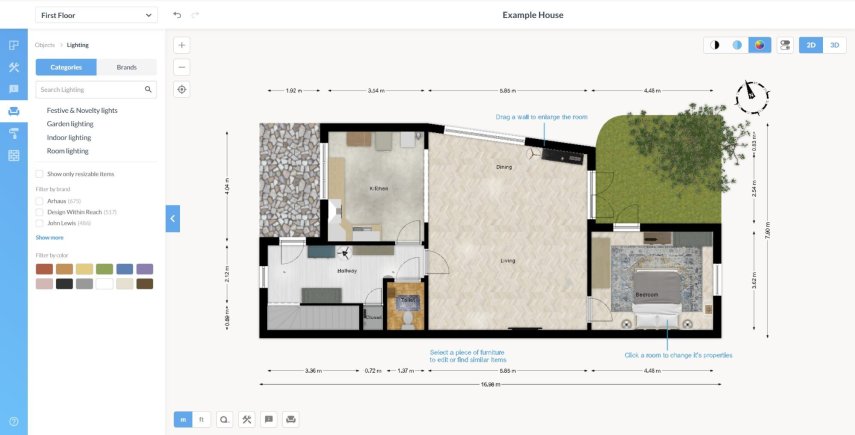This screenshot has height=435, width=855.
Task: Open help question mark icon
Action: coord(14,421)
